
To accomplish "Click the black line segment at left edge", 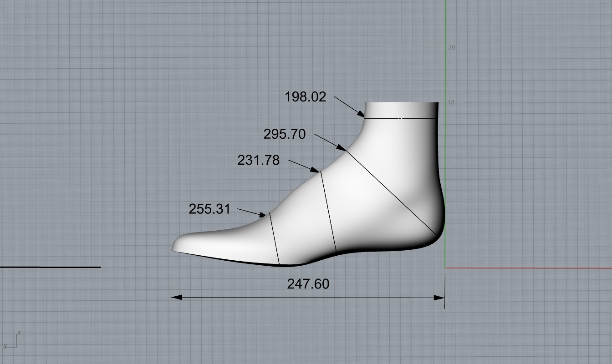I will [x=50, y=267].
